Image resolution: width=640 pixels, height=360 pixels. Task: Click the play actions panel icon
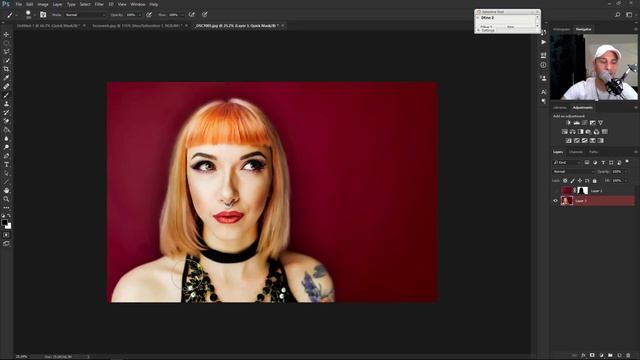click(x=543, y=42)
